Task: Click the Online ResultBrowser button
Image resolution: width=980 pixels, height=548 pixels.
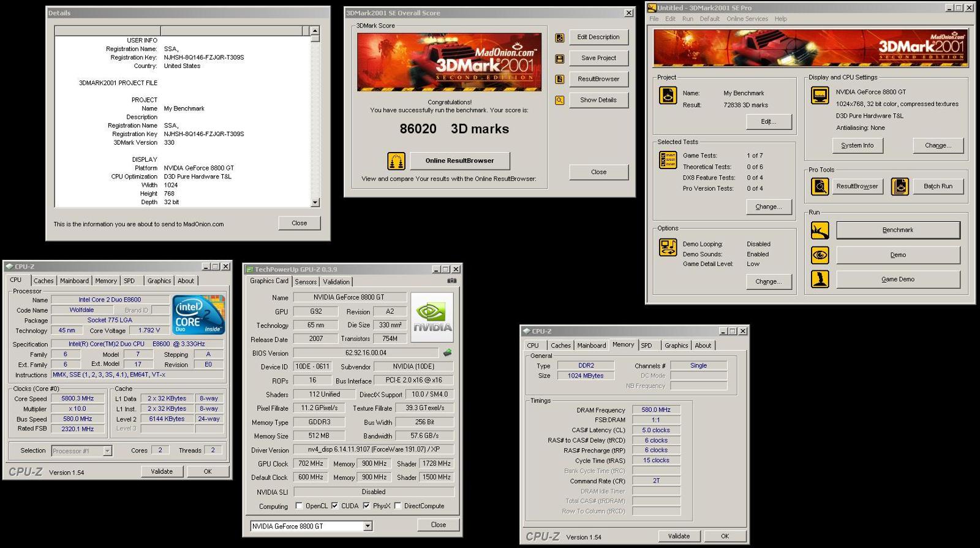Action: (x=460, y=161)
